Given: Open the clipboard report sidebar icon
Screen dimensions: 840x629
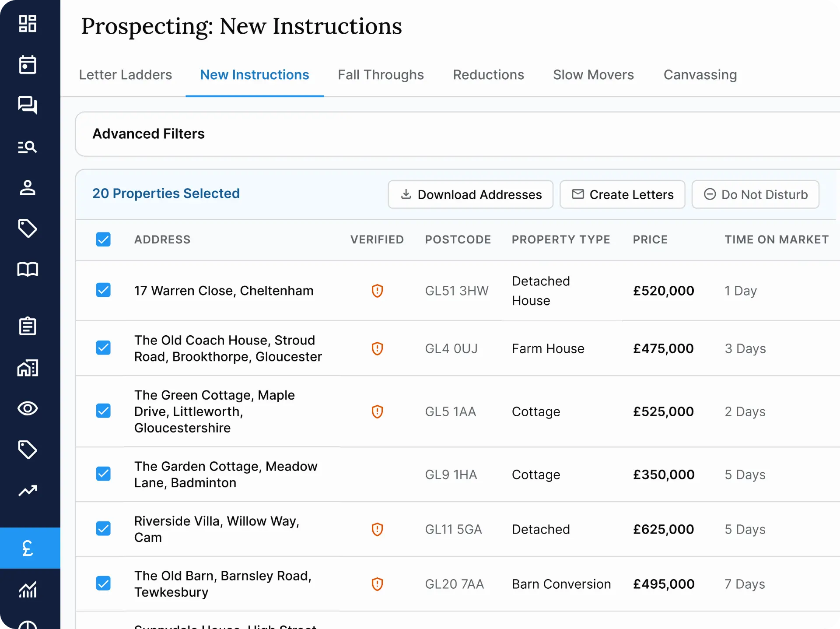Looking at the screenshot, I should click(28, 326).
